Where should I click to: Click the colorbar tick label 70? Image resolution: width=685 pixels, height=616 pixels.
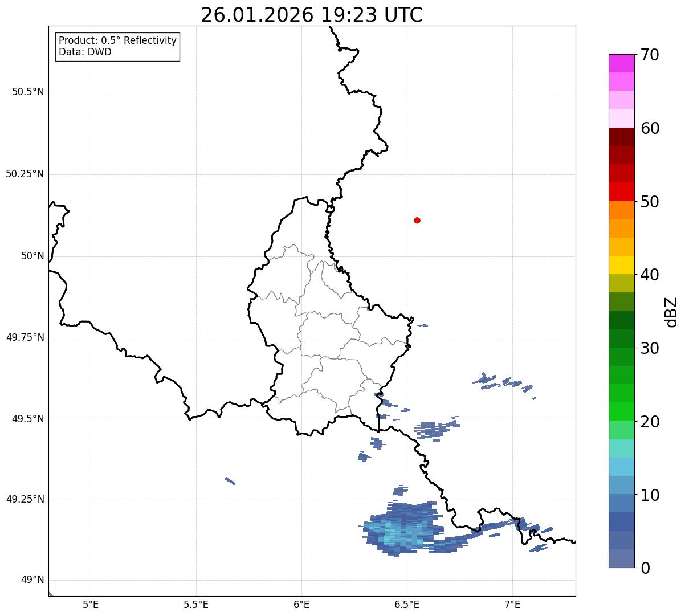click(x=650, y=55)
